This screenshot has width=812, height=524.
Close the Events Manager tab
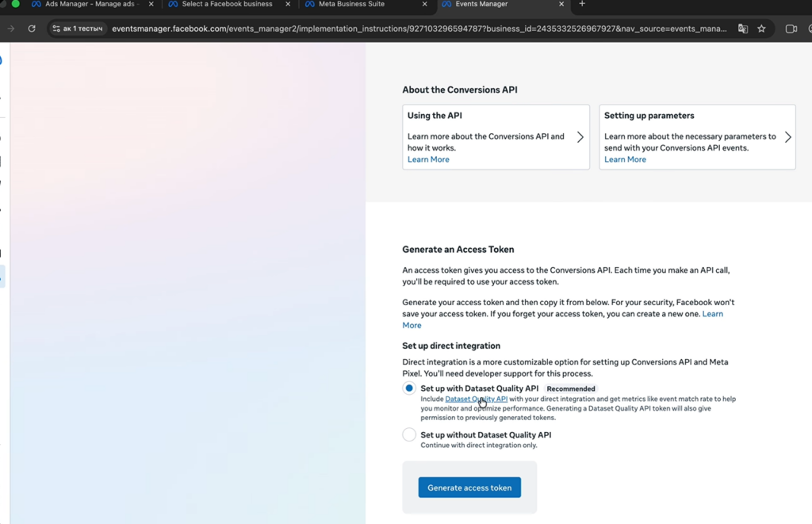(561, 4)
